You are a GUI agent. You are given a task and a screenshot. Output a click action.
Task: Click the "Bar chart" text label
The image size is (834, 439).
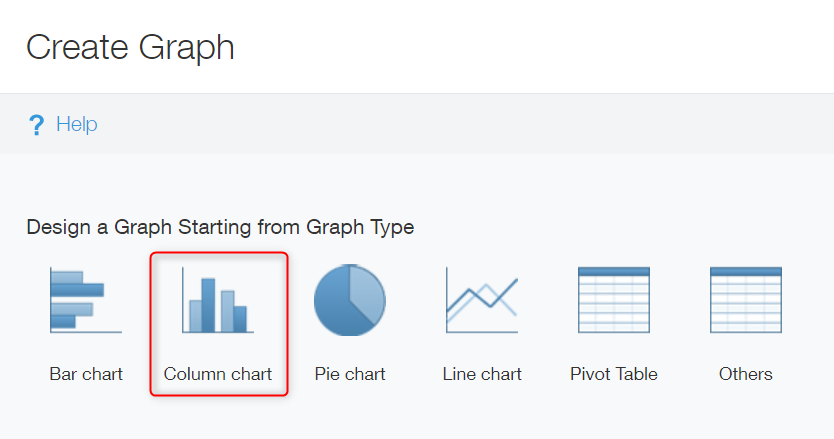click(x=86, y=374)
